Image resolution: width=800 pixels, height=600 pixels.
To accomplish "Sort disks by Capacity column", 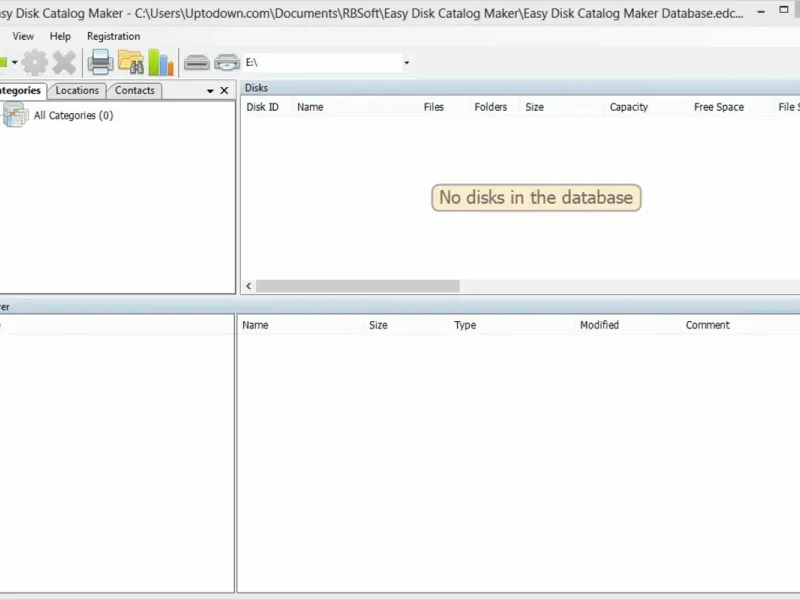I will point(629,107).
